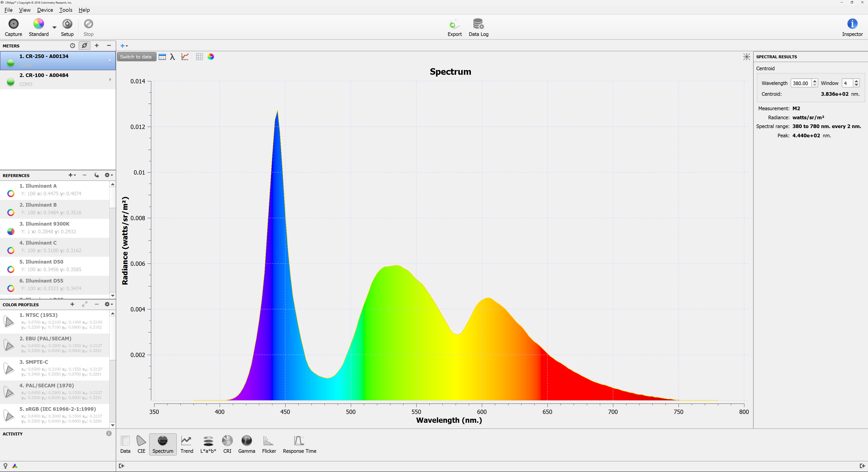Open the Response Time view

tap(299, 444)
